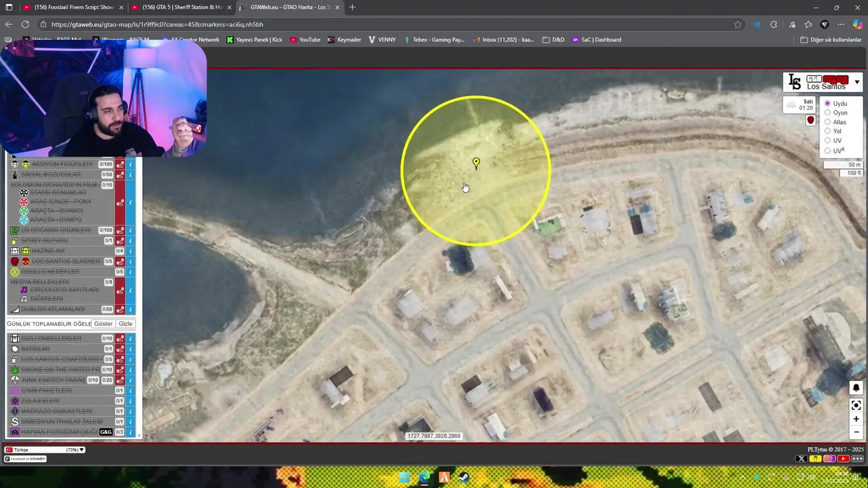The image size is (868, 488).
Task: Open the D&D bookmarks folder
Action: [553, 40]
